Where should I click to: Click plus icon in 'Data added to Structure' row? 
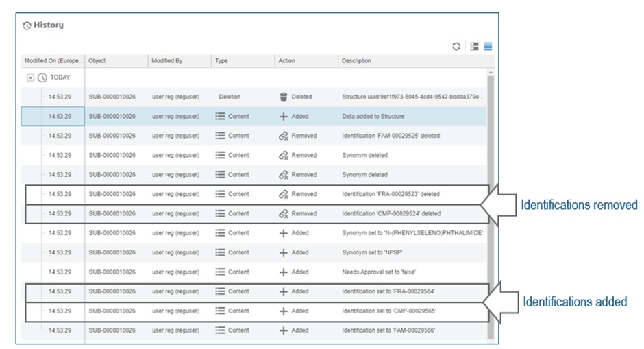(283, 117)
